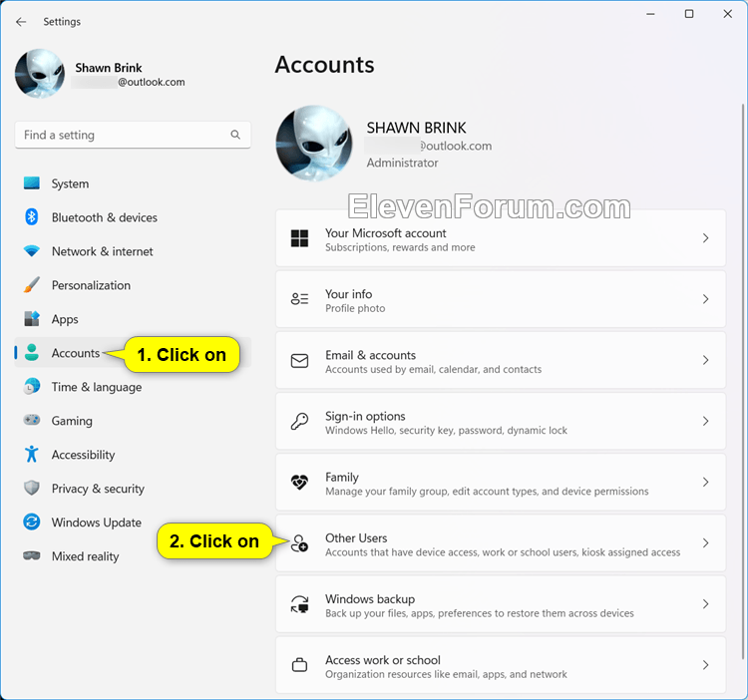The width and height of the screenshot is (748, 700).
Task: Click the Find a setting field
Action: pyautogui.click(x=133, y=135)
